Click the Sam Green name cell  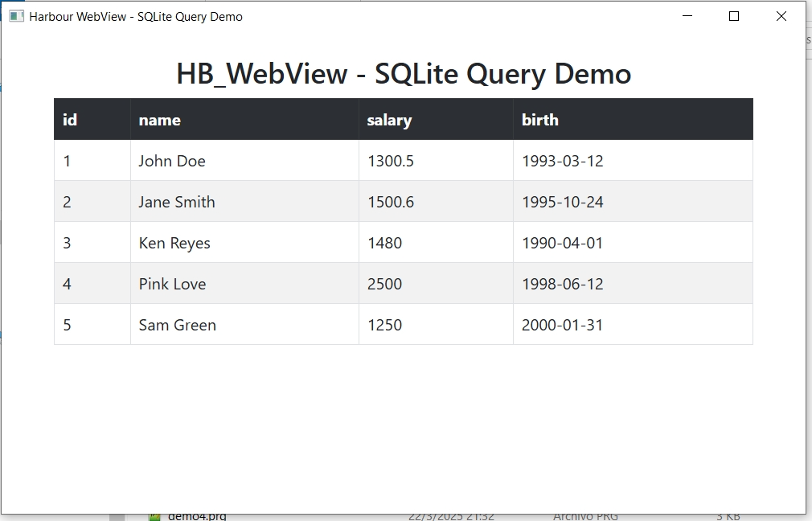coord(177,325)
